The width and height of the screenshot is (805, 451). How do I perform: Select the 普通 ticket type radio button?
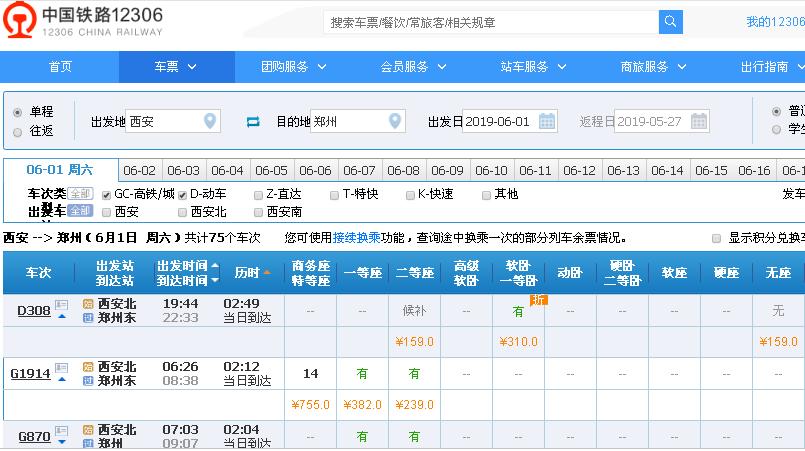pyautogui.click(x=776, y=111)
